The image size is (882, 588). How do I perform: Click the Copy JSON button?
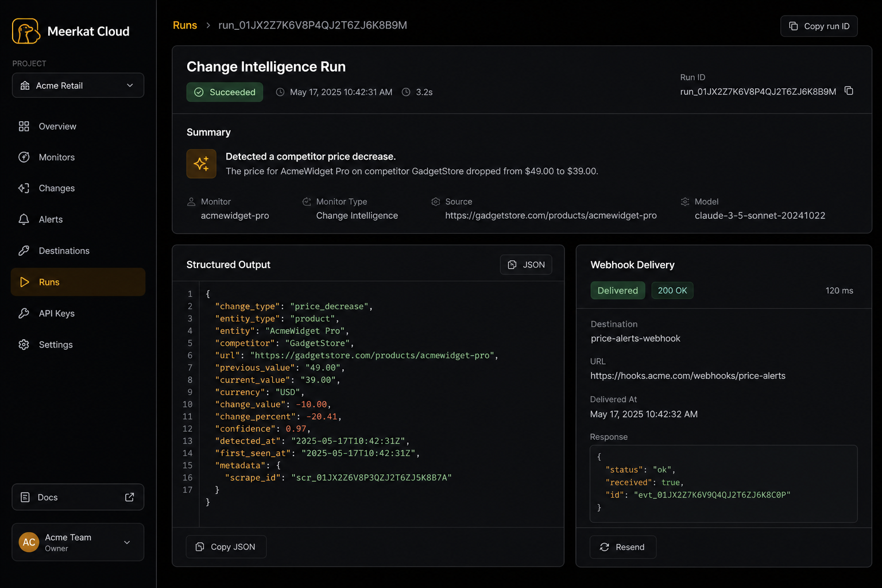[226, 547]
